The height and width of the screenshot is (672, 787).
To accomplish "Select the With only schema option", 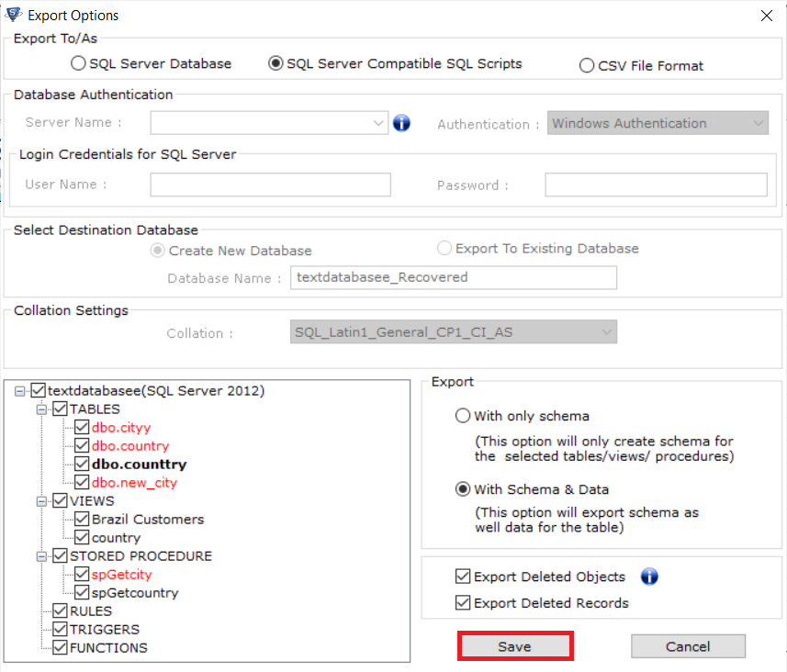I will pos(463,416).
